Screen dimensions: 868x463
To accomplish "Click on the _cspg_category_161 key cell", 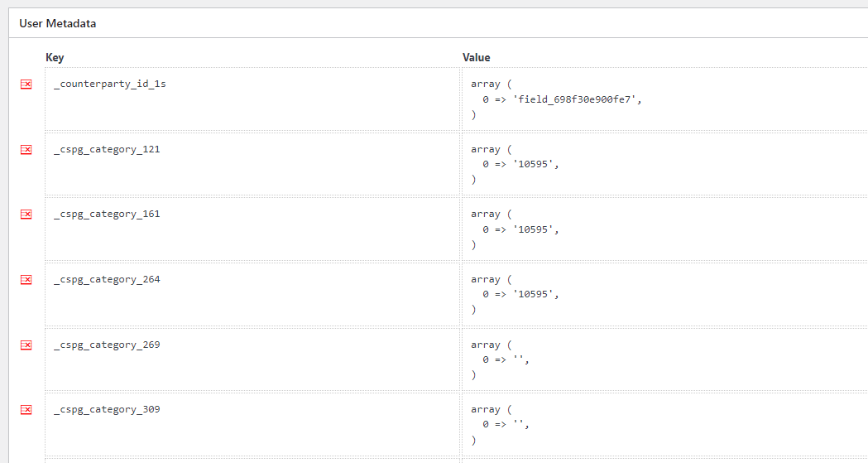I will pos(107,215).
